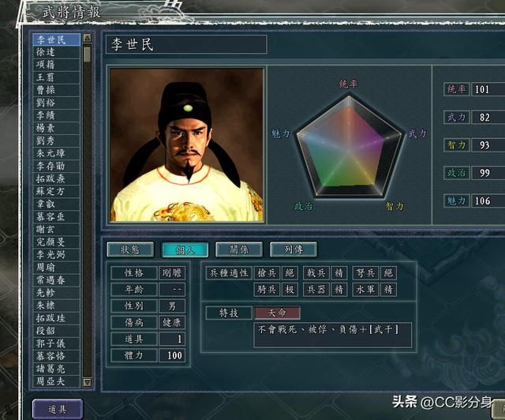The width and height of the screenshot is (505, 420).
Task: Select 劉裕 in the officer list
Action: [x=56, y=103]
